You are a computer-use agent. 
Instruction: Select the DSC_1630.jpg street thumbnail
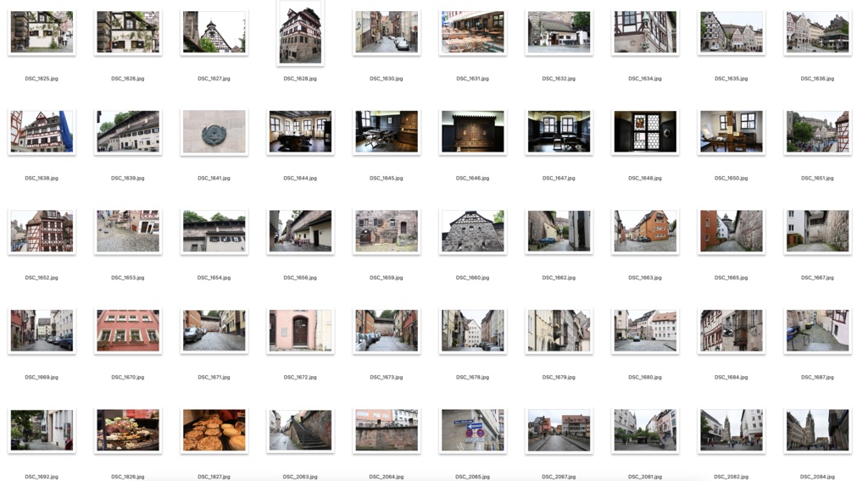(x=387, y=32)
